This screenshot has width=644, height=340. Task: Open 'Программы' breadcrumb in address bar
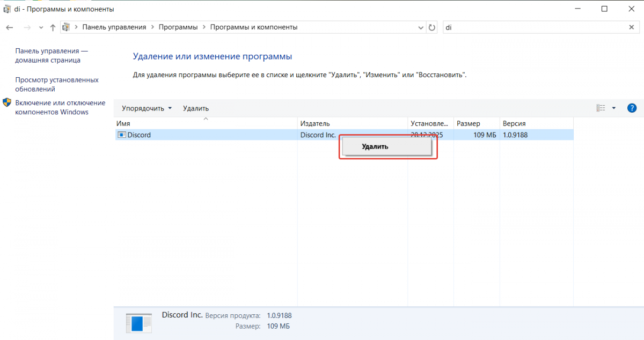(x=178, y=27)
